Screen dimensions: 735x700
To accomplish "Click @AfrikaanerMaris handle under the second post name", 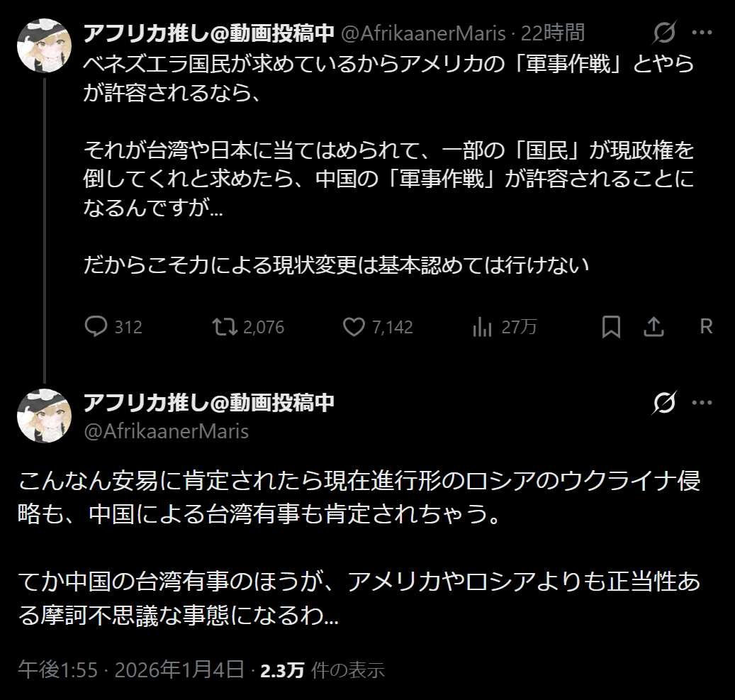I will 166,430.
